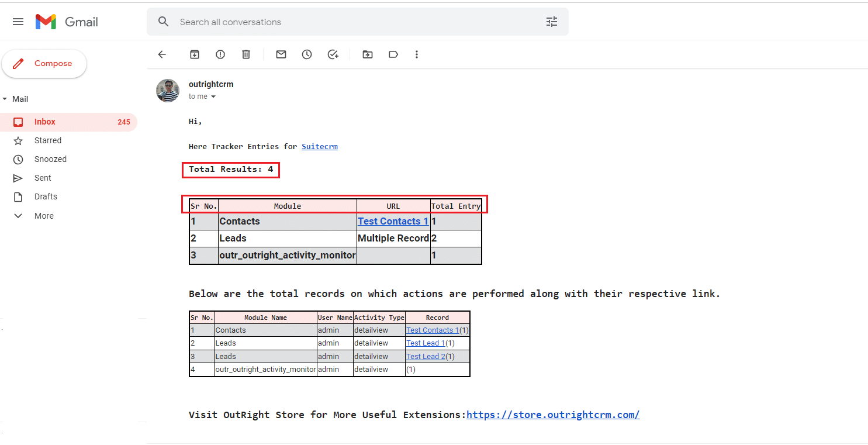The width and height of the screenshot is (868, 445).
Task: Click outr_outright_activity_monitor cell in summary table
Action: (x=288, y=255)
